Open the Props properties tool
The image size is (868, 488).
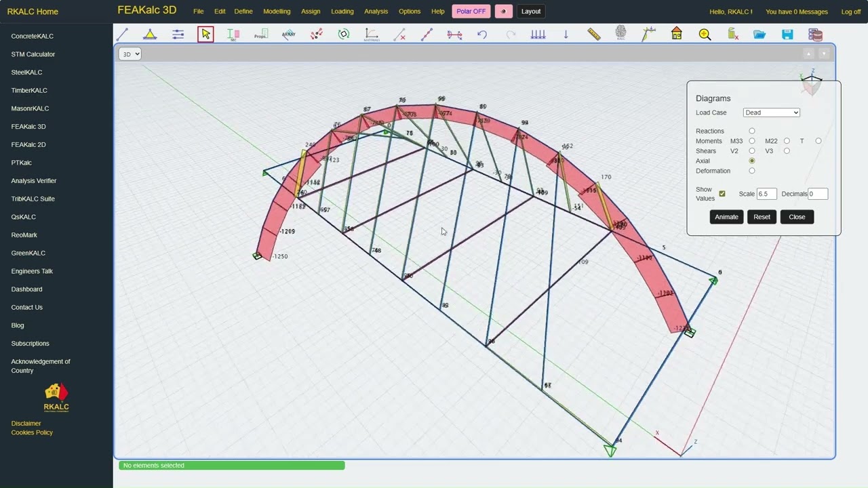261,34
